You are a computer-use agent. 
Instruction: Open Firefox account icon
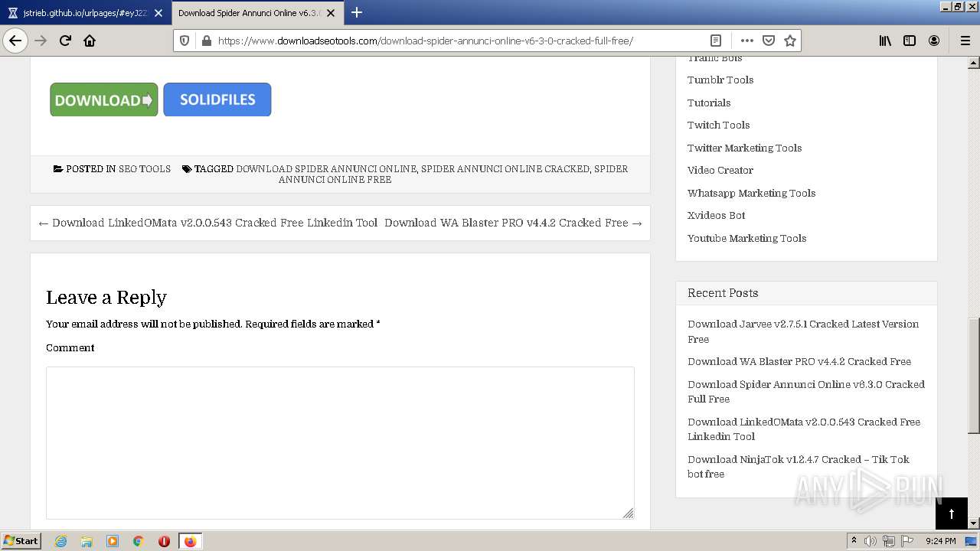(934, 41)
